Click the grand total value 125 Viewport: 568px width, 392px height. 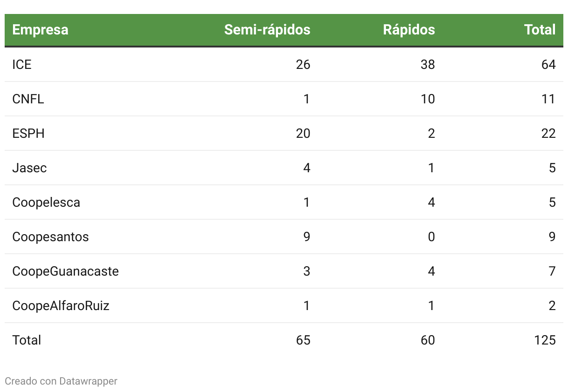[x=545, y=340]
